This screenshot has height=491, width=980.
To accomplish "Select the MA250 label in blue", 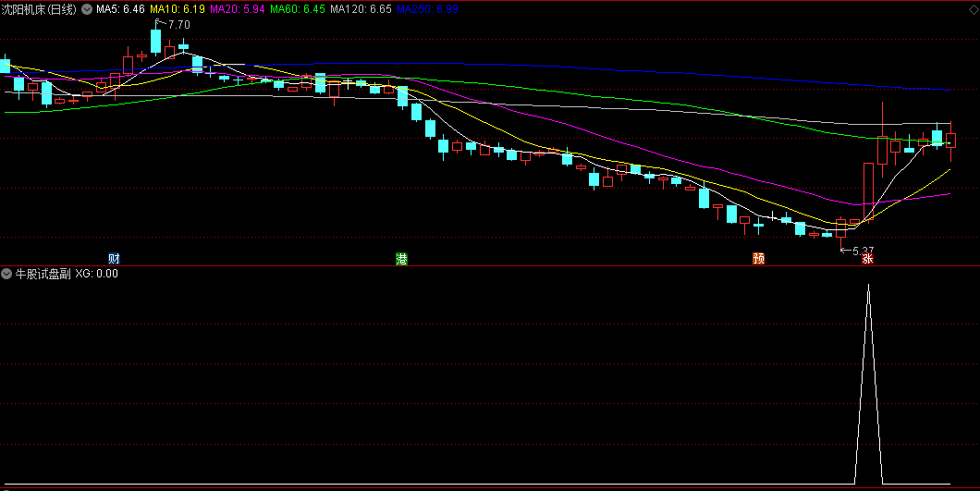I will coord(427,9).
